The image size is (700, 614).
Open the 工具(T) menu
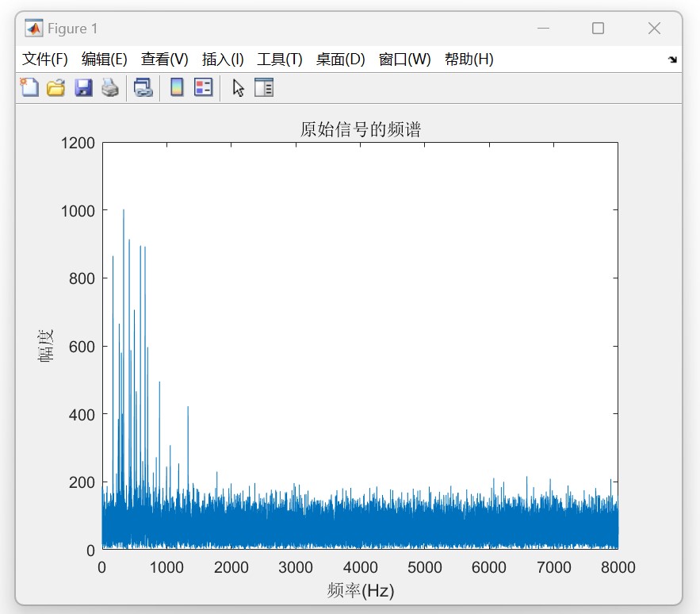[280, 59]
